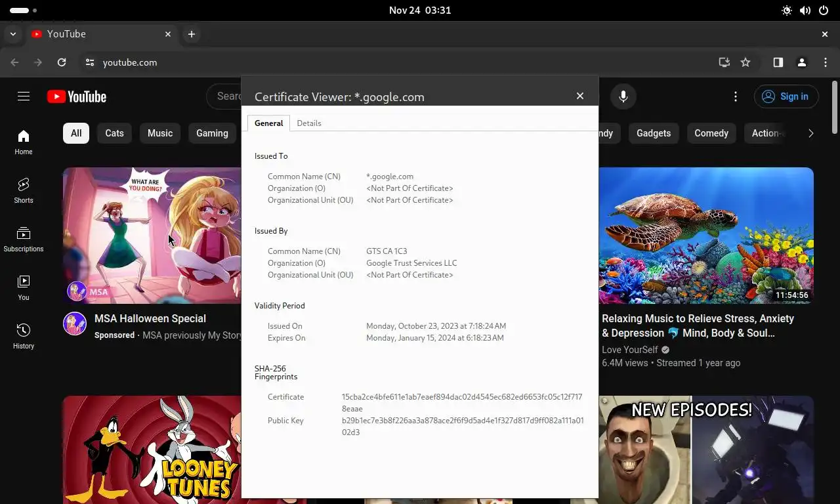Open the You section in the sidebar
Viewport: 840px width, 504px height.
tap(24, 287)
